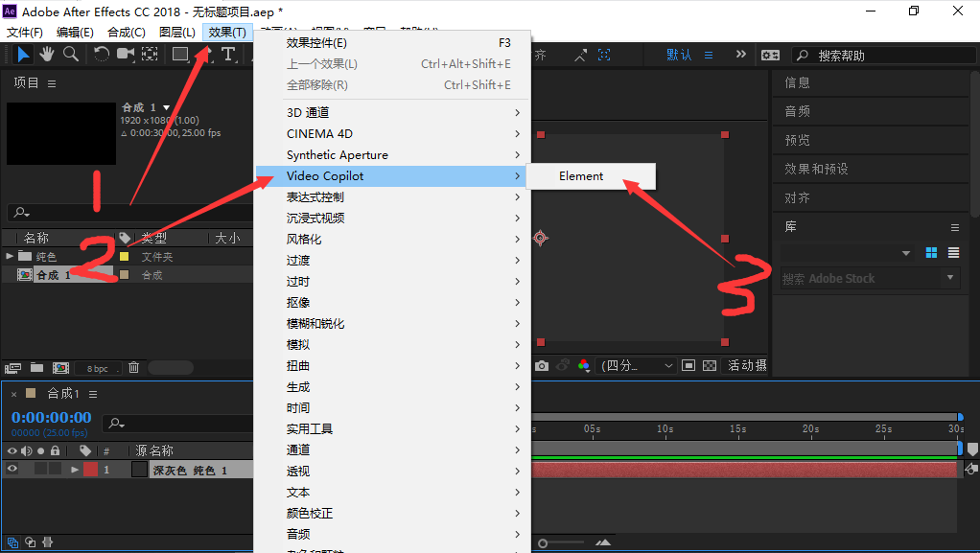Select the Pan Behind anchor point tool
The height and width of the screenshot is (553, 980).
(150, 55)
